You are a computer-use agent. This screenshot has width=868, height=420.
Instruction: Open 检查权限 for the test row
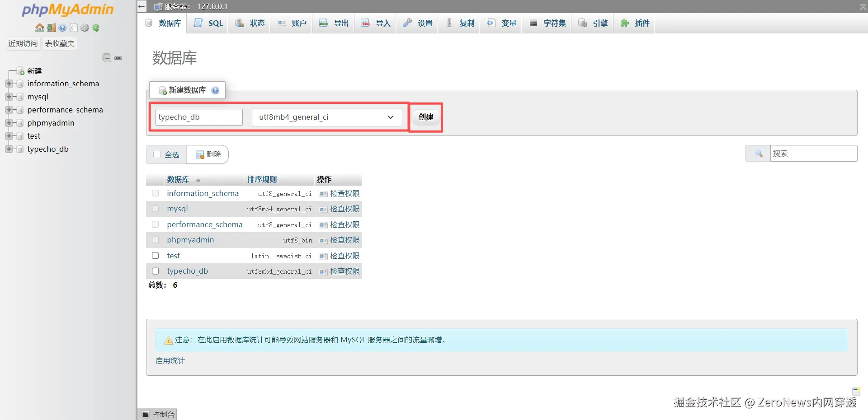[x=340, y=256]
